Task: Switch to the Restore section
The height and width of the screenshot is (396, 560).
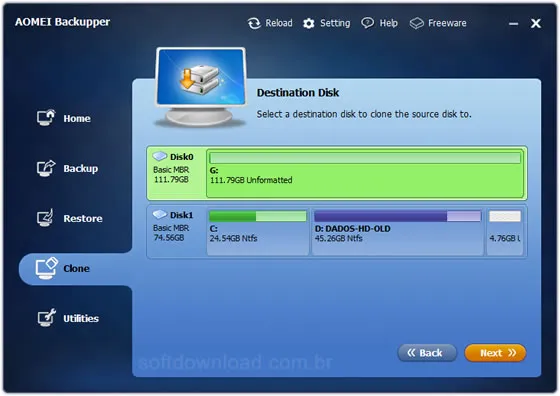Action: click(x=83, y=218)
